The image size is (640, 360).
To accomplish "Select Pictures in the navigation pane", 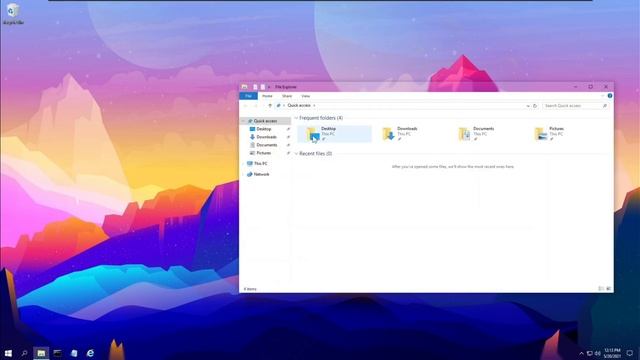I will [263, 153].
